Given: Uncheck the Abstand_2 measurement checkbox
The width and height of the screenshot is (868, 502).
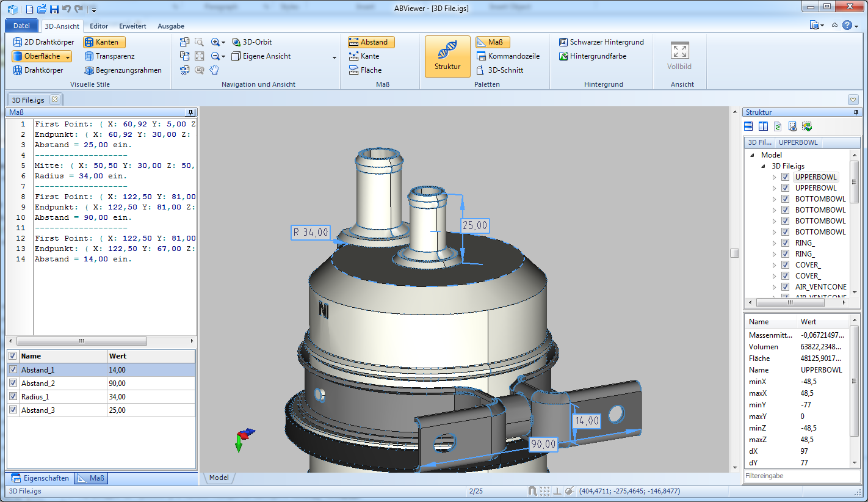Looking at the screenshot, I should tap(13, 384).
